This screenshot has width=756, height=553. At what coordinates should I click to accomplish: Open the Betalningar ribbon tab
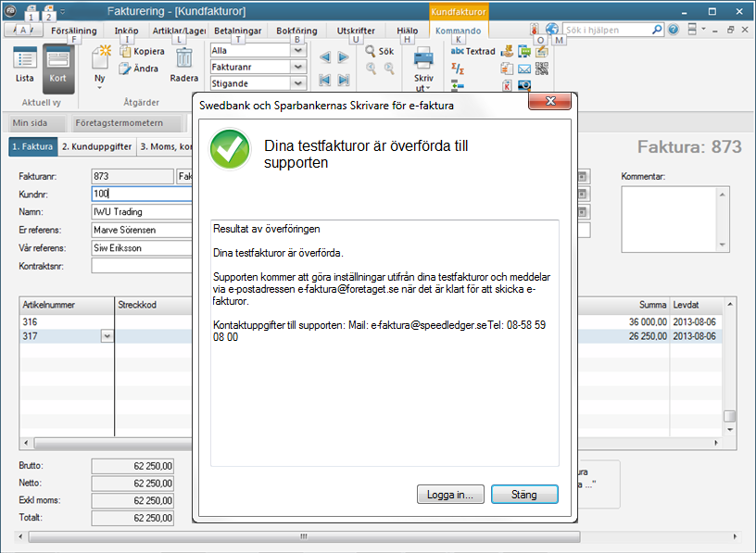click(x=238, y=31)
